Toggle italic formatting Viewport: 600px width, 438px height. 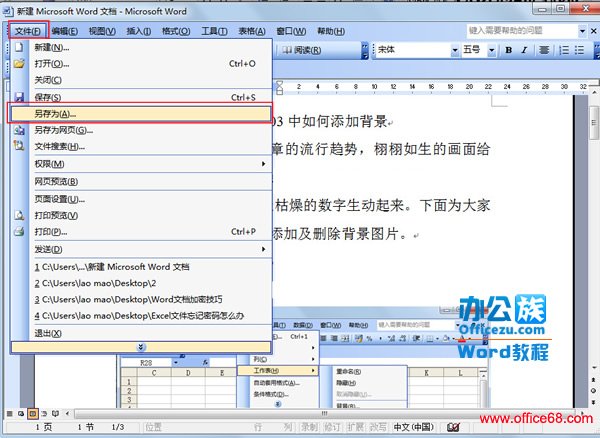(x=524, y=50)
